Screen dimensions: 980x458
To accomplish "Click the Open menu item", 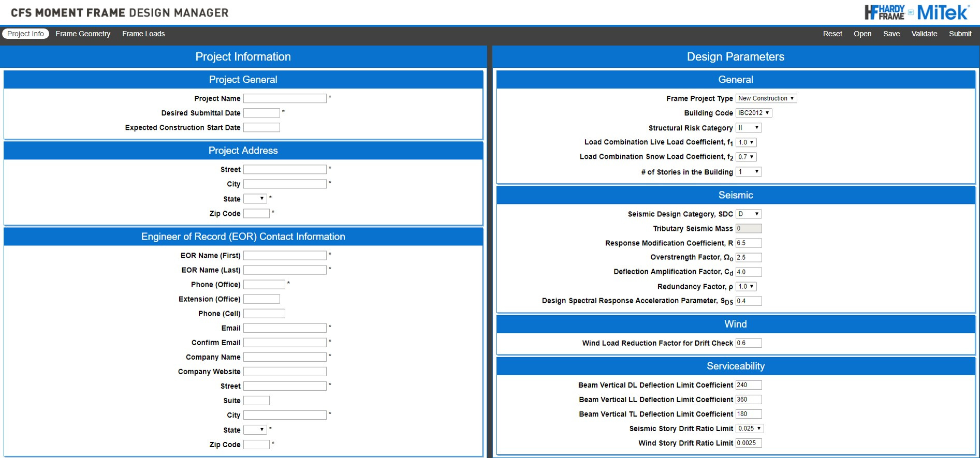I will (x=862, y=34).
